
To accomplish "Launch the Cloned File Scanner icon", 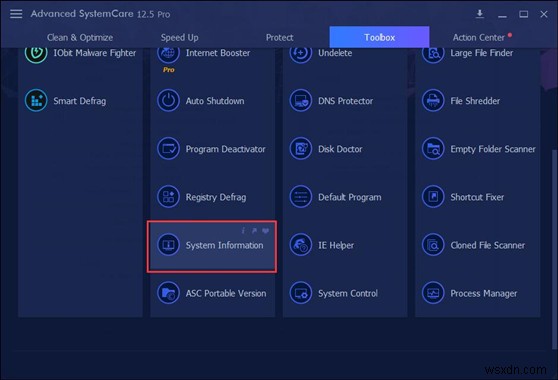I will pos(433,245).
